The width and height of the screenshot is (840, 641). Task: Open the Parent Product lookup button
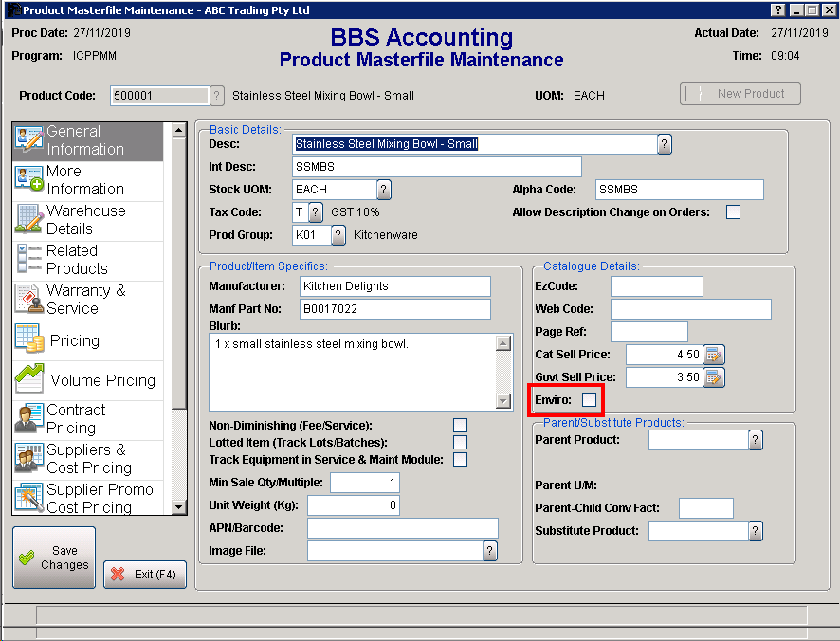756,440
